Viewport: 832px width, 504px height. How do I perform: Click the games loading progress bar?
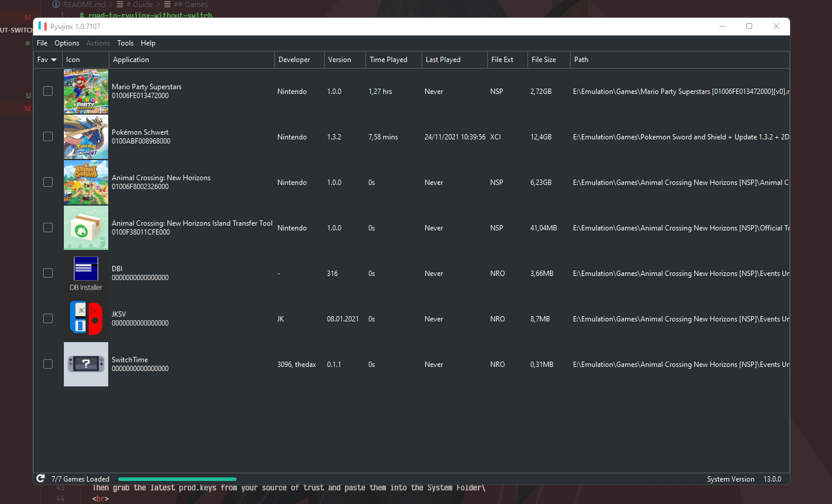pyautogui.click(x=177, y=479)
